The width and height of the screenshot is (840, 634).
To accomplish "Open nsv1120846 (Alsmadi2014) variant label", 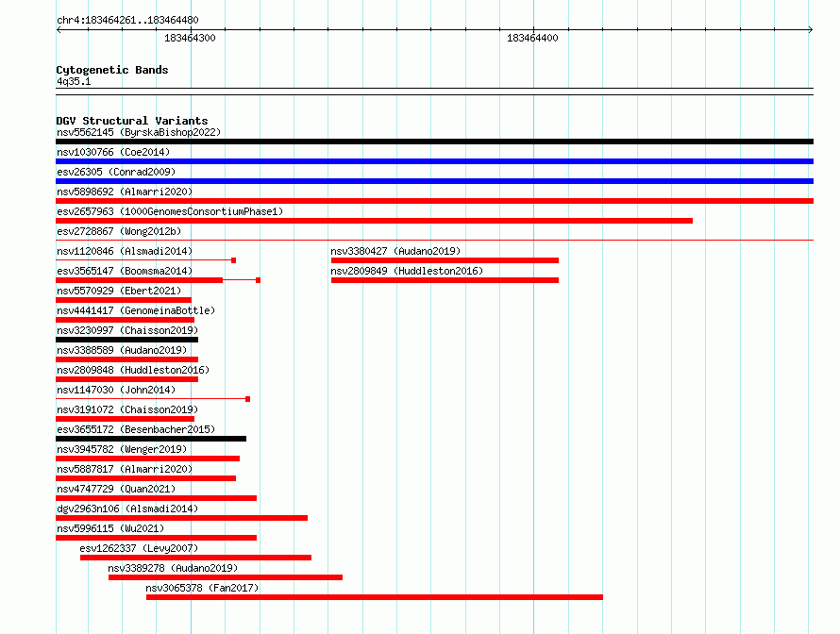I will tap(125, 251).
